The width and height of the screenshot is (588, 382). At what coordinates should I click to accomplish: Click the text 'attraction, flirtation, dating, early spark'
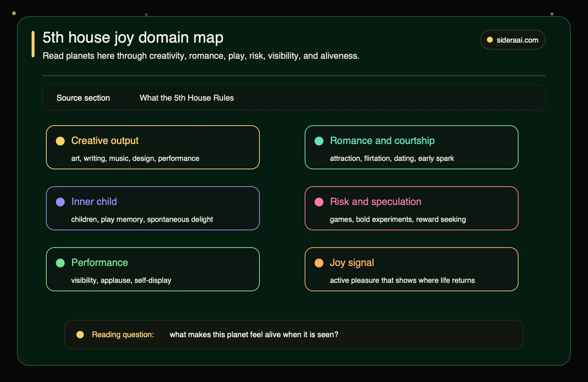(x=392, y=158)
